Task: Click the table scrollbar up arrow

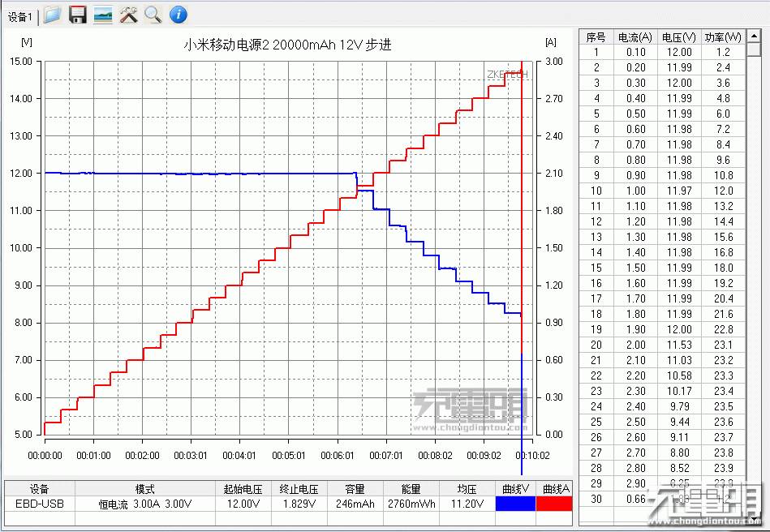Action: (x=753, y=36)
